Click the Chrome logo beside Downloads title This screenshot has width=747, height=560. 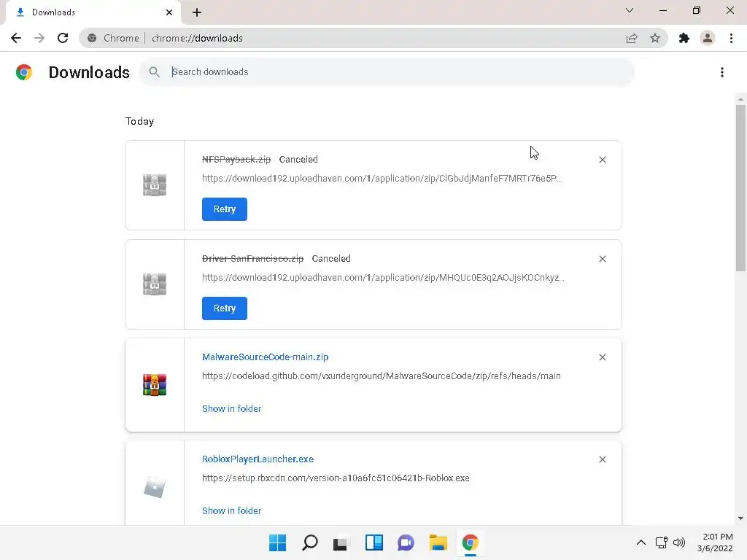pos(24,72)
